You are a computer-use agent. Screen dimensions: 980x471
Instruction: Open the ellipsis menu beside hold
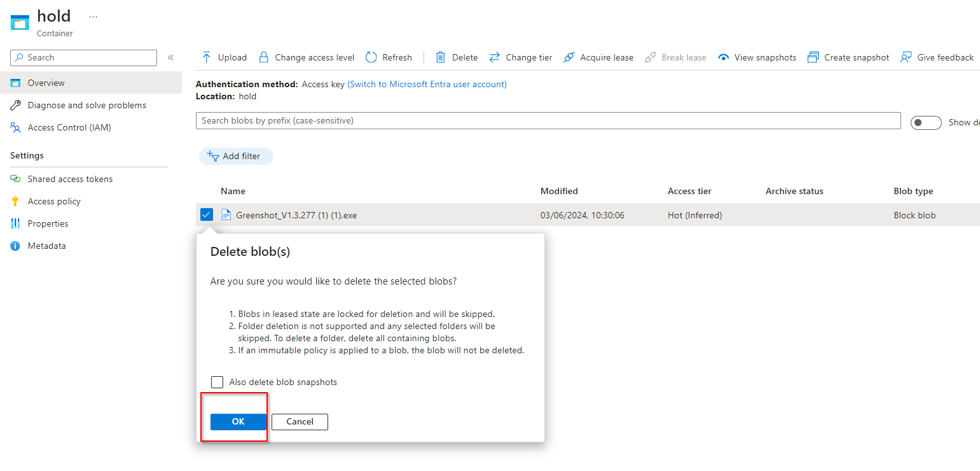coord(93,17)
